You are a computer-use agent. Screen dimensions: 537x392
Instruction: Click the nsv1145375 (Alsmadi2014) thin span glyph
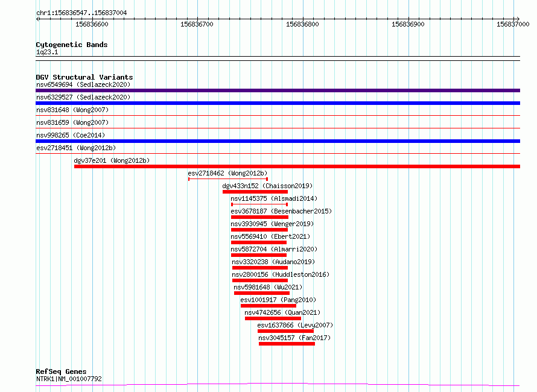(259, 204)
